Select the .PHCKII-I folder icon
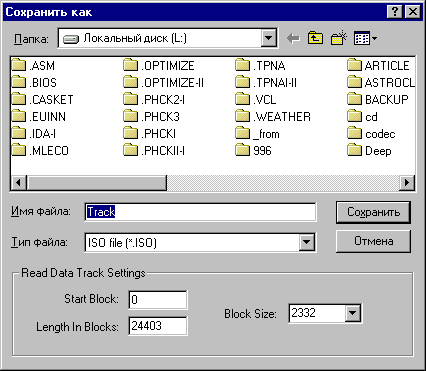The width and height of the screenshot is (426, 371). [130, 150]
